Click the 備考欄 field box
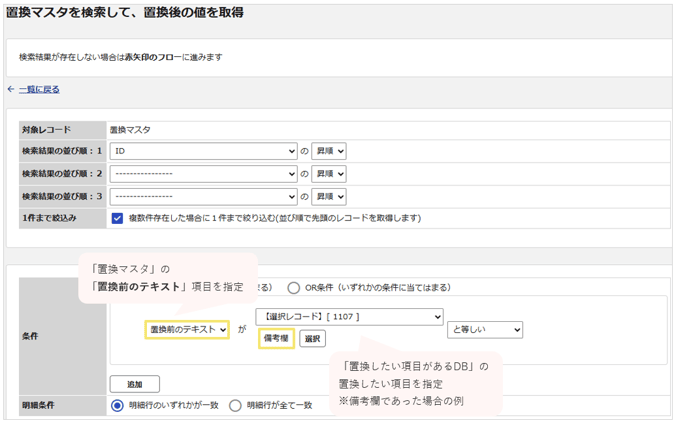The height and width of the screenshot is (427, 676). point(276,339)
